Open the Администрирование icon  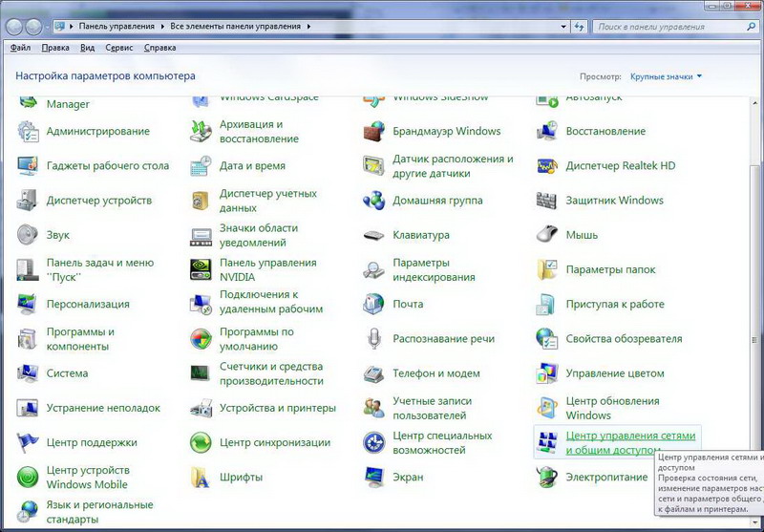click(x=28, y=132)
